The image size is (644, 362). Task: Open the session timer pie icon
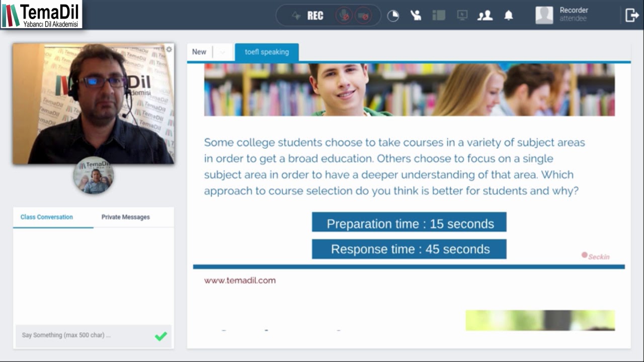click(393, 16)
